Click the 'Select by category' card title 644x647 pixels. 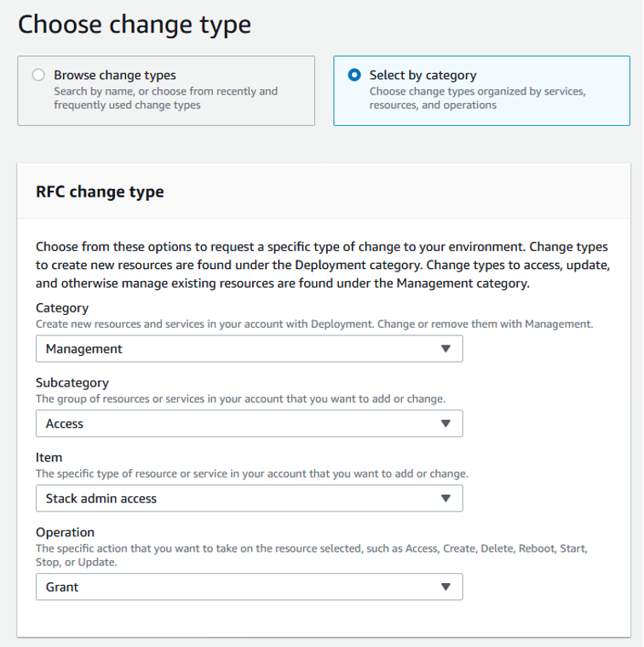click(x=423, y=75)
